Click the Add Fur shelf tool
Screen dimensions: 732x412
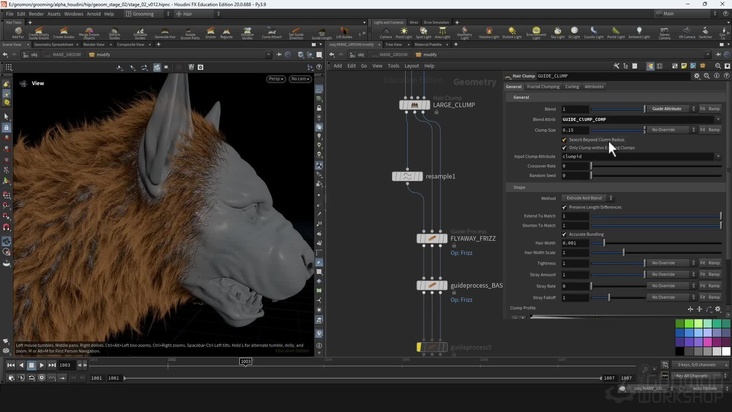[16, 32]
